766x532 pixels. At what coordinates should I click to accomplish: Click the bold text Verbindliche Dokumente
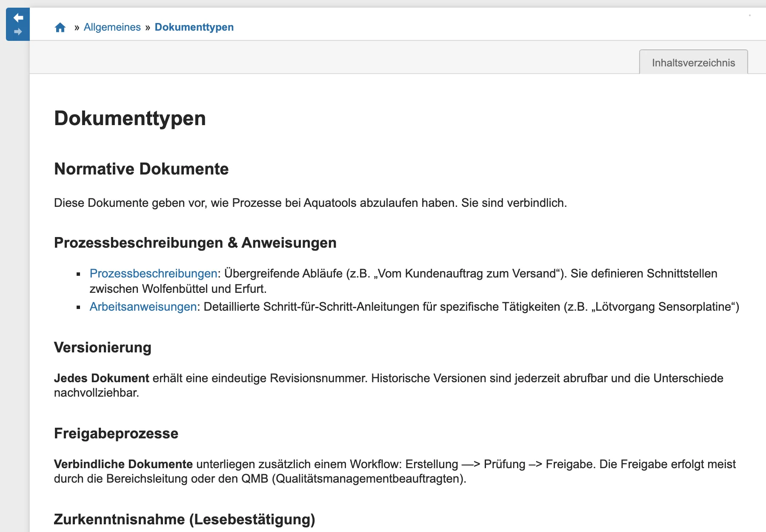coord(123,464)
